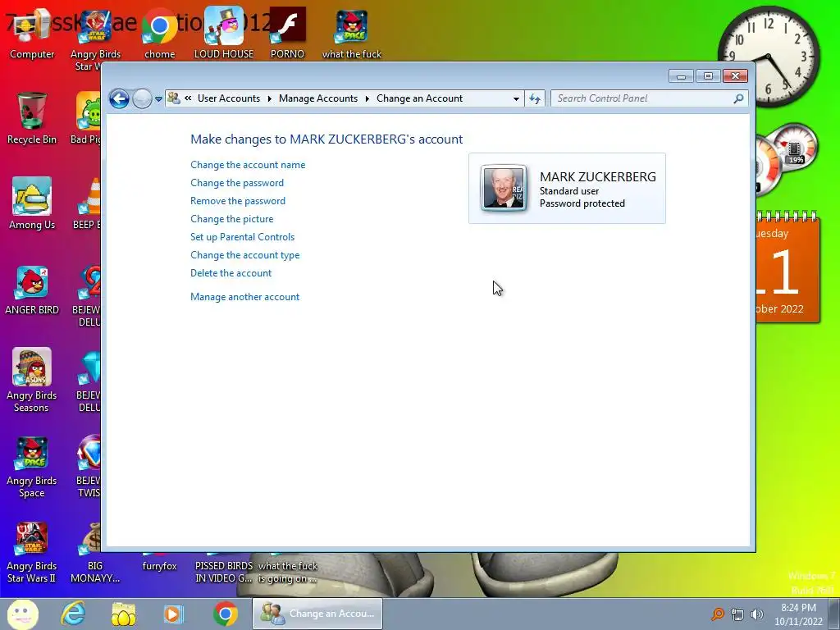Refresh the Control Panel page
840x630 pixels.
(x=535, y=98)
